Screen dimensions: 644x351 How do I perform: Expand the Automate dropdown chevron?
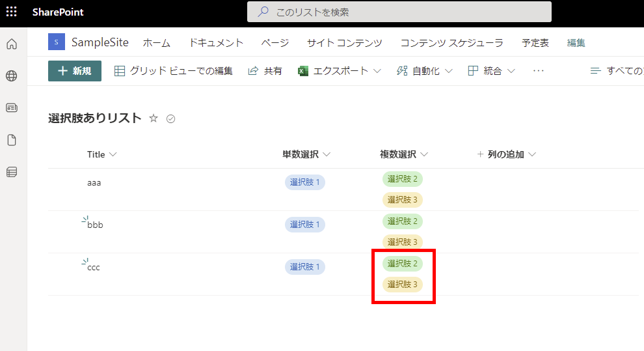pos(448,71)
